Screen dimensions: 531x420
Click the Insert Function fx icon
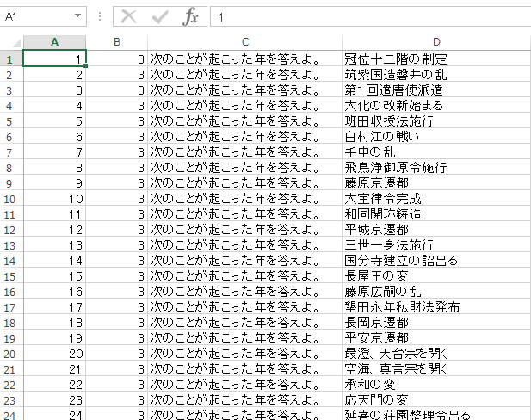[x=191, y=16]
